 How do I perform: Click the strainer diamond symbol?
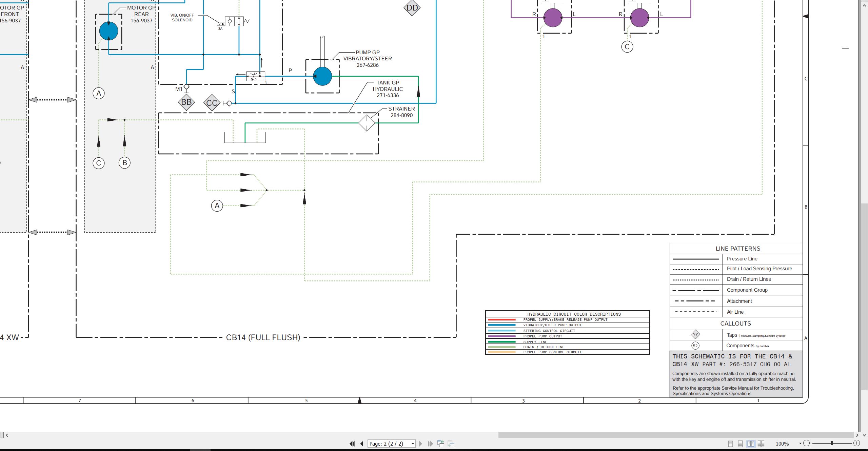click(367, 123)
